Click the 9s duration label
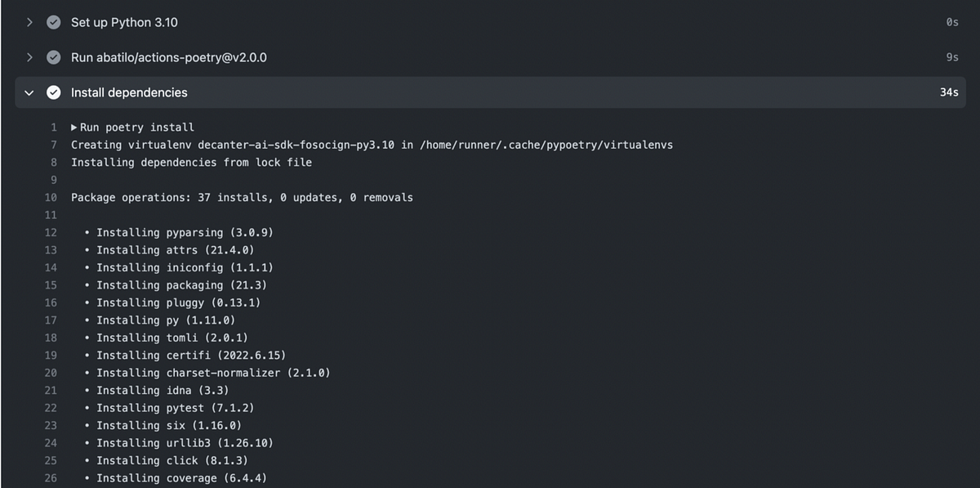The width and height of the screenshot is (980, 488). coord(951,57)
